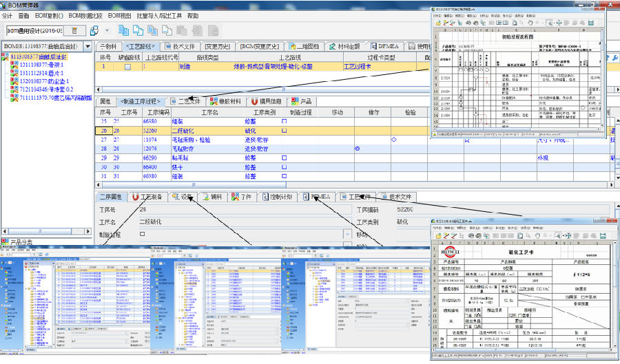Toggle the 制造过程 checkbox for row 25 组装
This screenshot has width=620, height=364.
pos(285,121)
